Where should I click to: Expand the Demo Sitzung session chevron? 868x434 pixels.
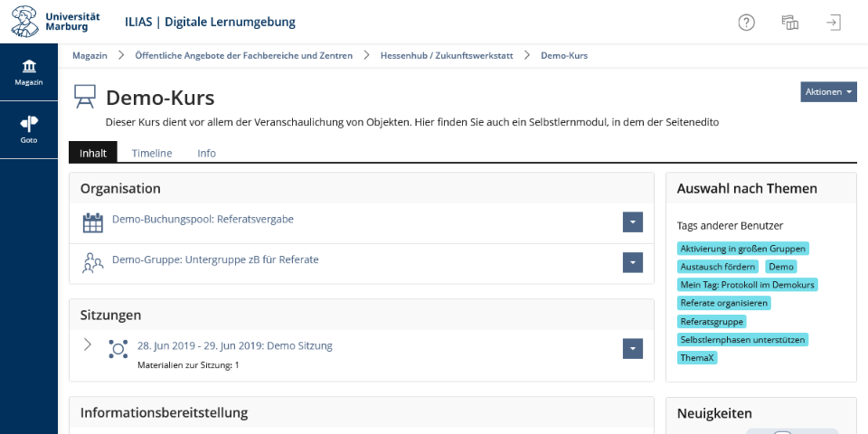coord(87,344)
